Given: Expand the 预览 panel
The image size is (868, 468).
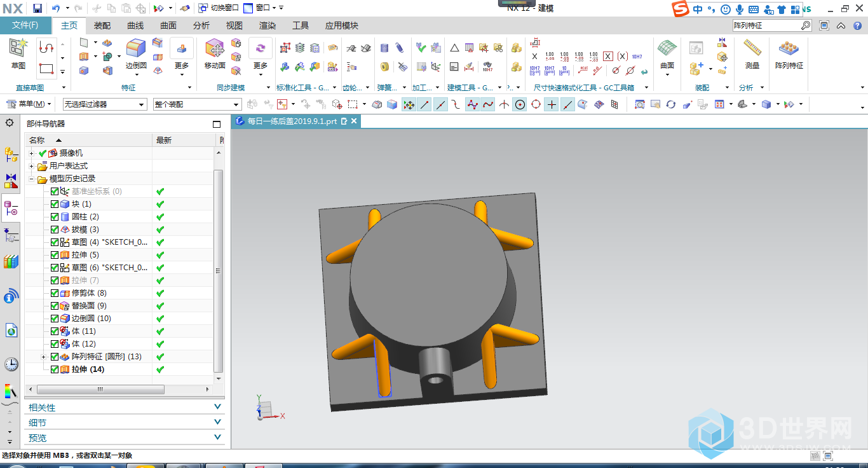Looking at the screenshot, I should [x=125, y=438].
